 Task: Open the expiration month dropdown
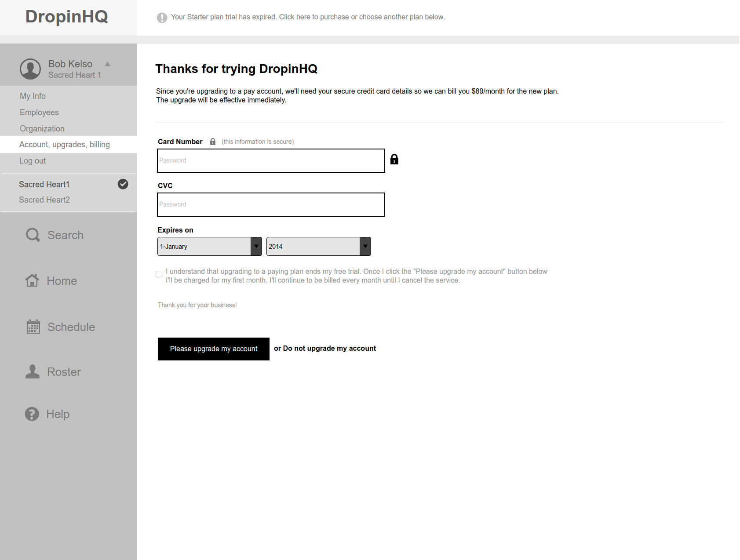click(x=210, y=246)
